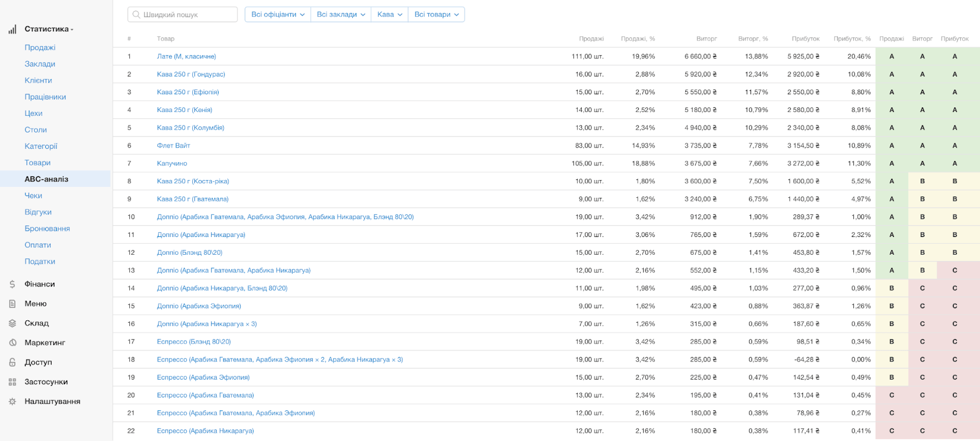
Task: Open the 'Всі офіціанти' dropdown filter
Action: click(277, 15)
